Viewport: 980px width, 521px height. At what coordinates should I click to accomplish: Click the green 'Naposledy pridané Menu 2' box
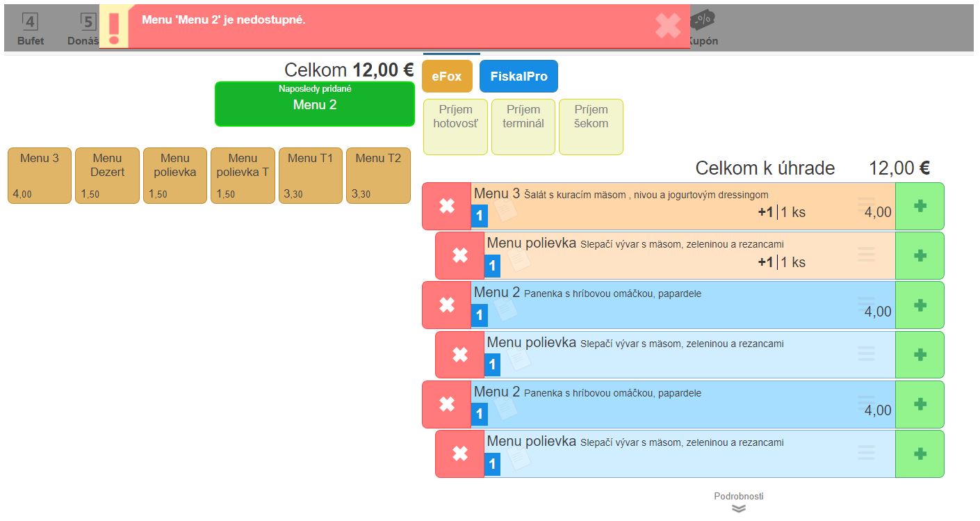315,104
